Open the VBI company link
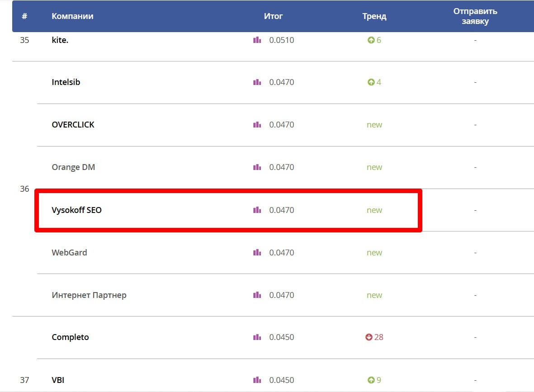 58,380
